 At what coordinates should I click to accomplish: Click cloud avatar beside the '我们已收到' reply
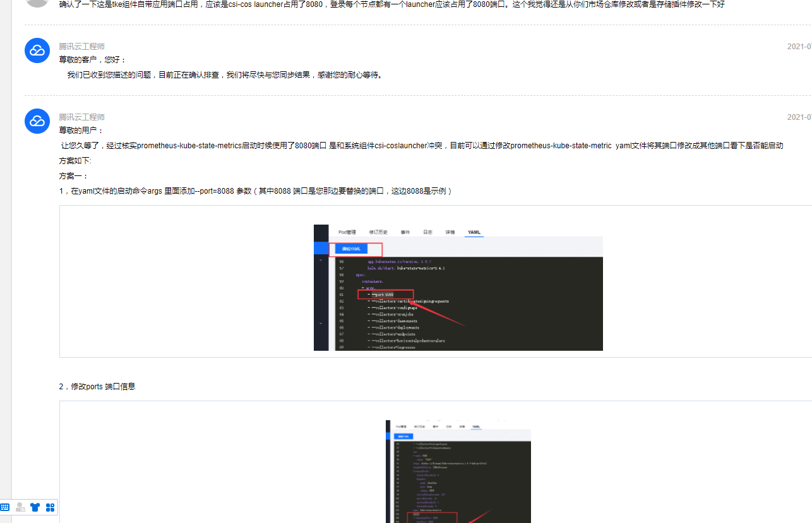(37, 50)
